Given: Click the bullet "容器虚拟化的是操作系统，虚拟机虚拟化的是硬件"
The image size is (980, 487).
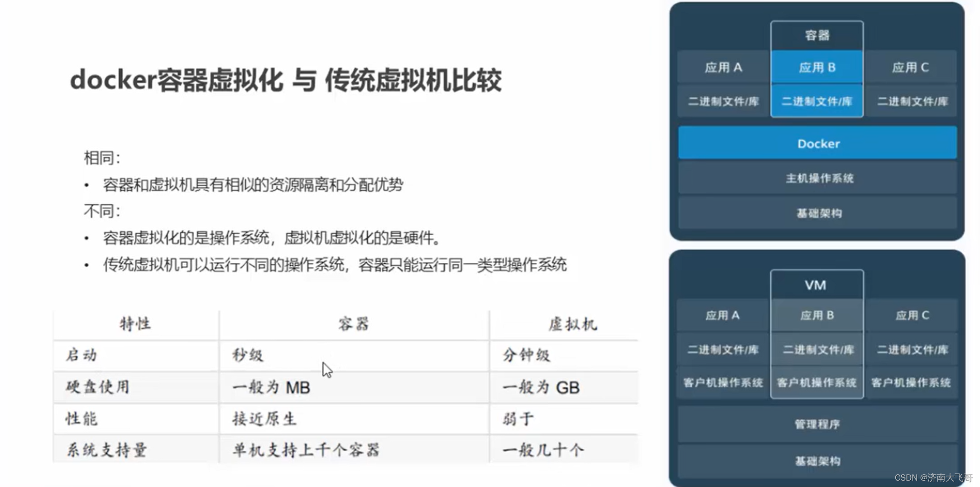Looking at the screenshot, I should [272, 238].
